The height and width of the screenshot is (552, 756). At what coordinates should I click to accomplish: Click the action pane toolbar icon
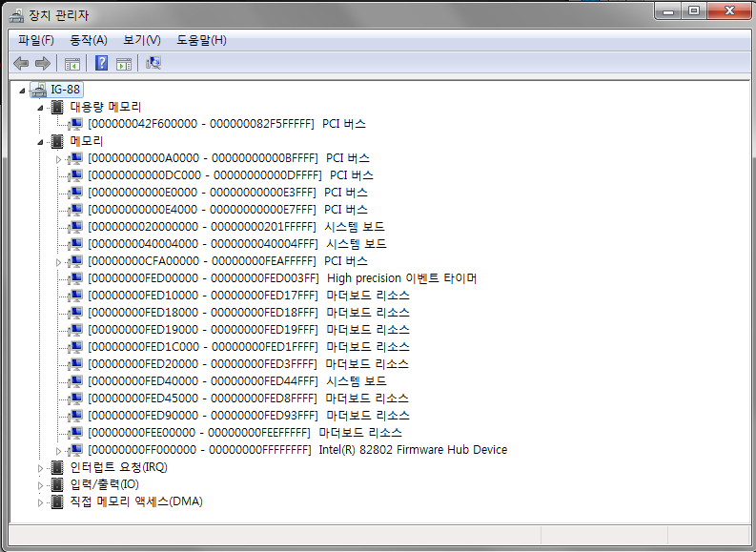click(x=124, y=63)
